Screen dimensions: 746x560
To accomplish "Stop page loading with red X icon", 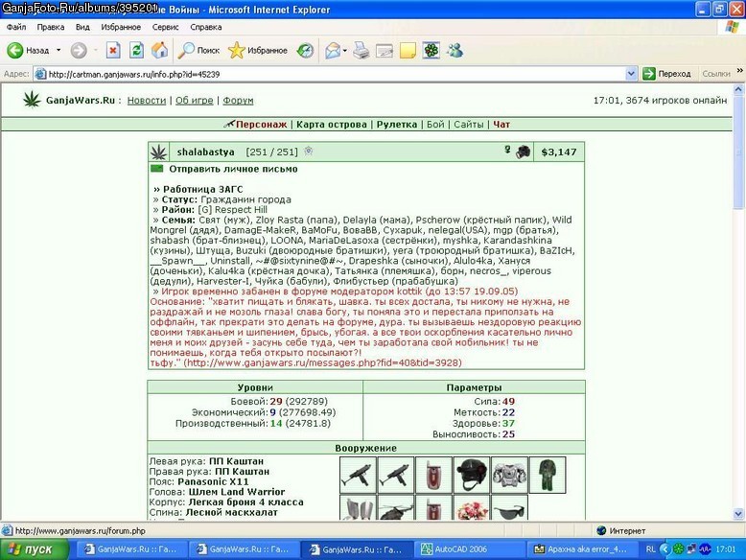I will 113,50.
